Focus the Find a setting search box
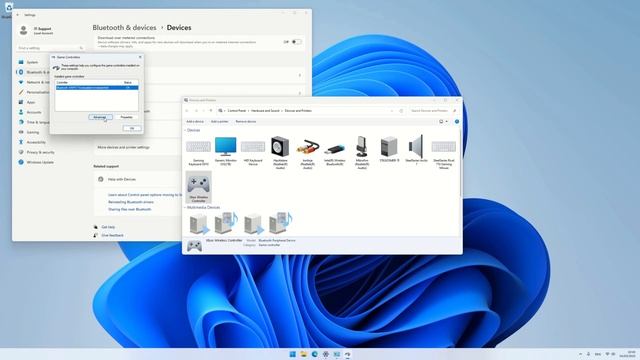The width and height of the screenshot is (640, 360). pyautogui.click(x=51, y=48)
